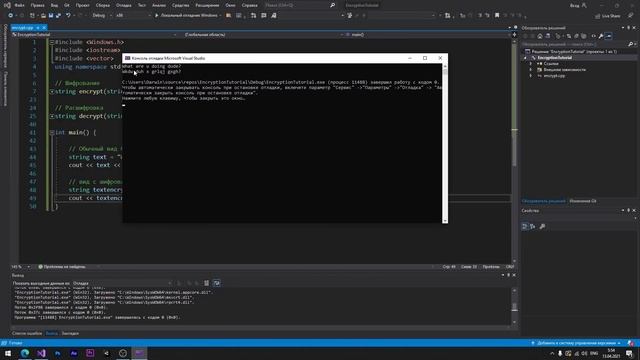The image size is (640, 360).
Task: Open the Debug configuration dropdown
Action: click(102, 16)
